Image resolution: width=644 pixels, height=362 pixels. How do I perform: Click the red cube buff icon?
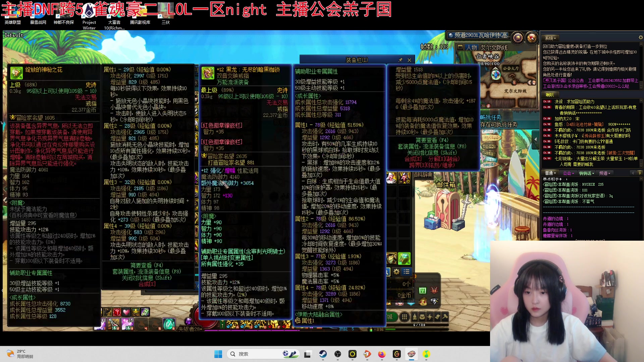click(x=117, y=312)
